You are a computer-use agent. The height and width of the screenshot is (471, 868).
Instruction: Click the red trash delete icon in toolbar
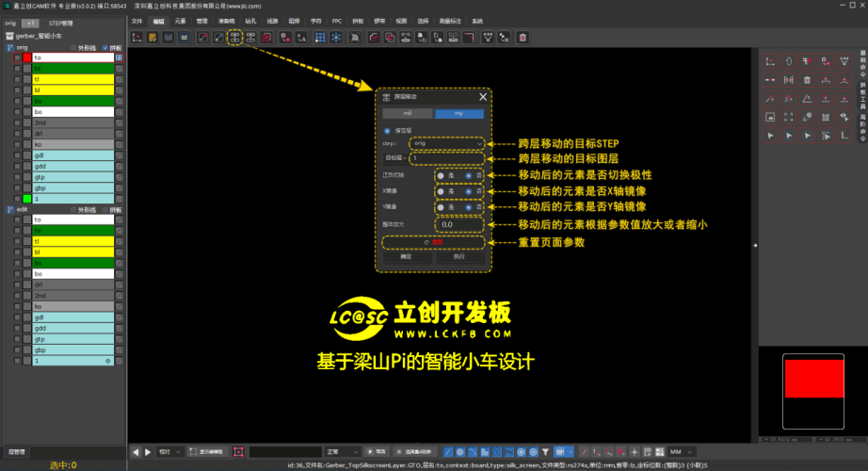tap(522, 38)
